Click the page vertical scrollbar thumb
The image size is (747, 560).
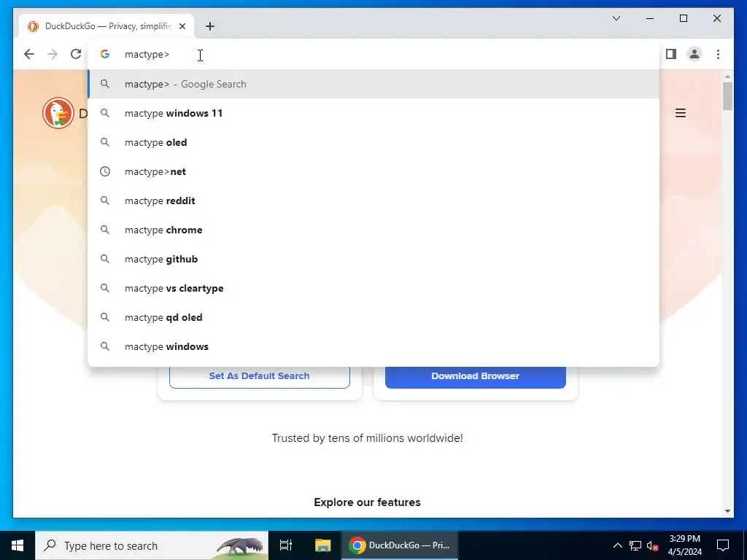pyautogui.click(x=727, y=96)
